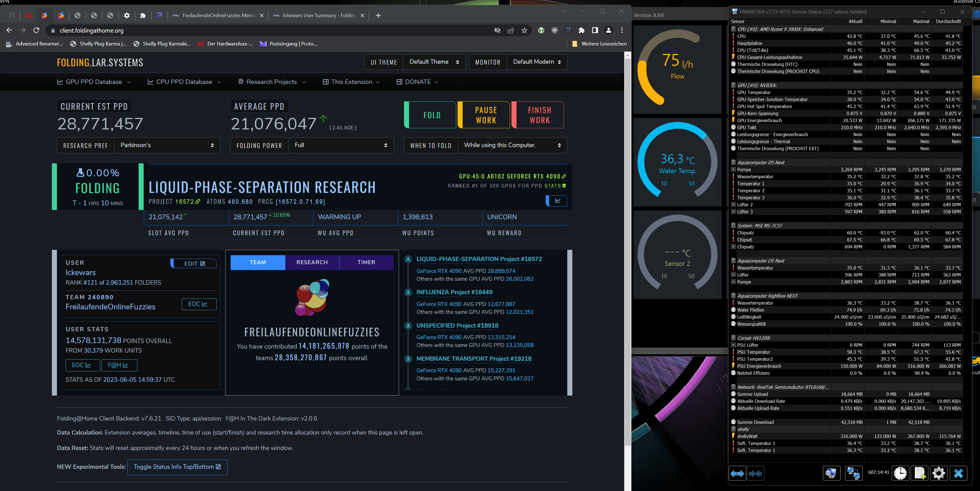This screenshot has height=491, width=980.
Task: Open browser extensions puzzle icon in toolbar
Action: coord(581,30)
